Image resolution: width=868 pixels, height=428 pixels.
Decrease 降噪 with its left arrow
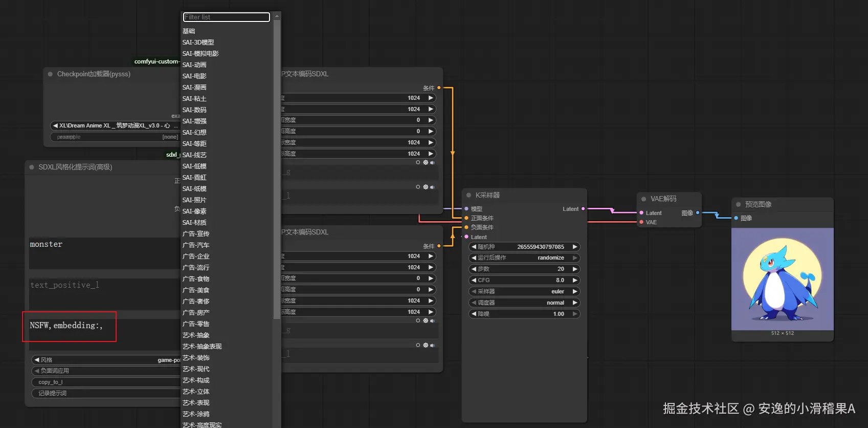click(x=474, y=314)
